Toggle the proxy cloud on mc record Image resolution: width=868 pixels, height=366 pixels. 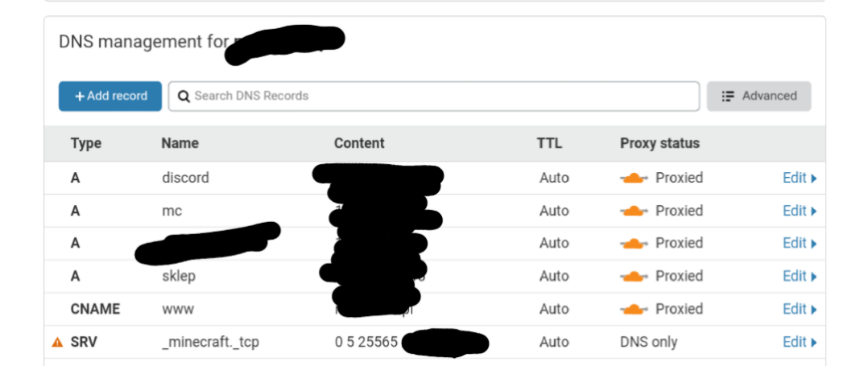(x=634, y=211)
